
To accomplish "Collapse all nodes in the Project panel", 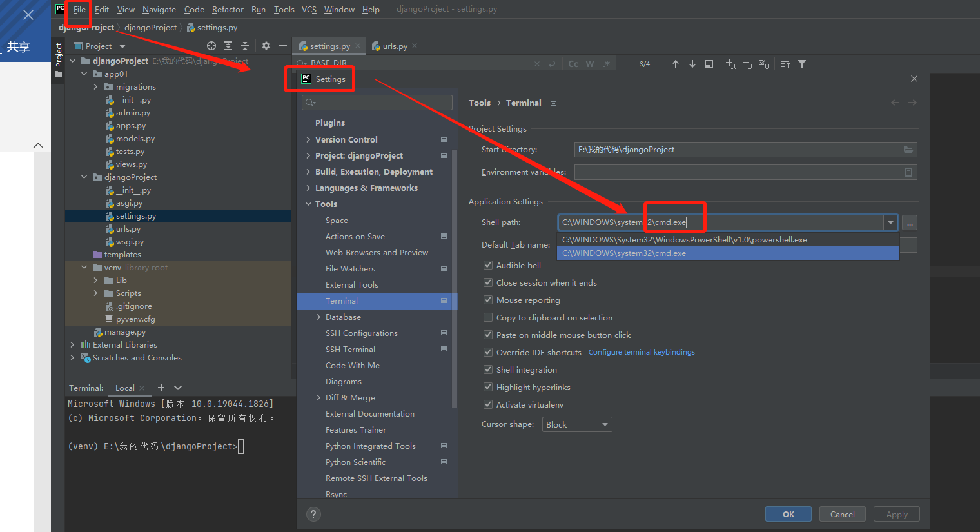I will [x=245, y=46].
